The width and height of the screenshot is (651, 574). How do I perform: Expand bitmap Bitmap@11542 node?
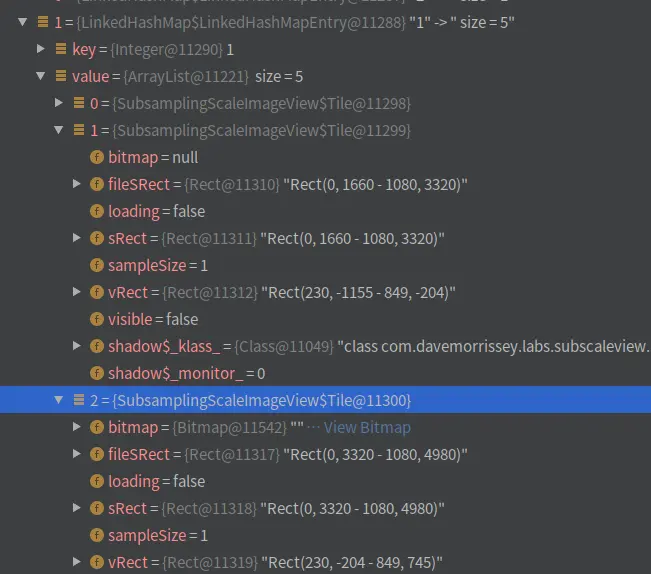(76, 427)
